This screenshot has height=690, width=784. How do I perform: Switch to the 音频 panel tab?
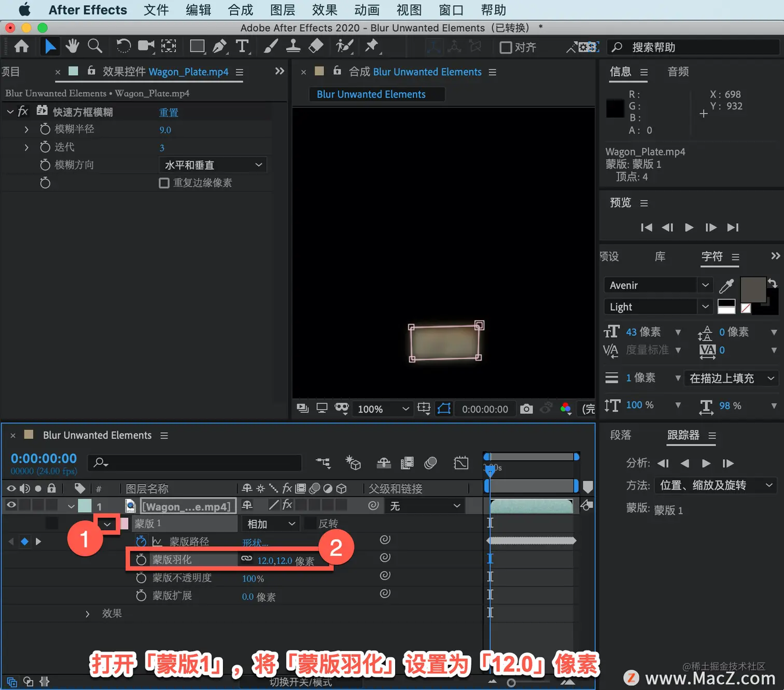click(x=678, y=72)
